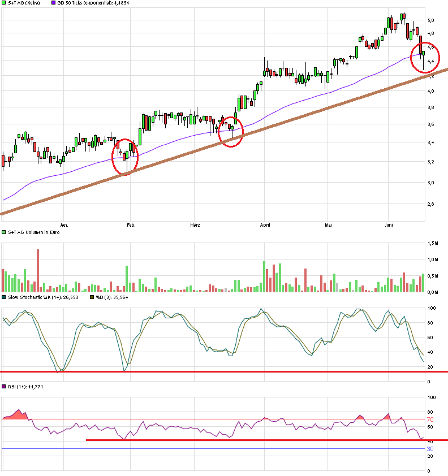Click the RSI (14) legend swatch
The height and width of the screenshot is (476, 448).
click(4, 387)
